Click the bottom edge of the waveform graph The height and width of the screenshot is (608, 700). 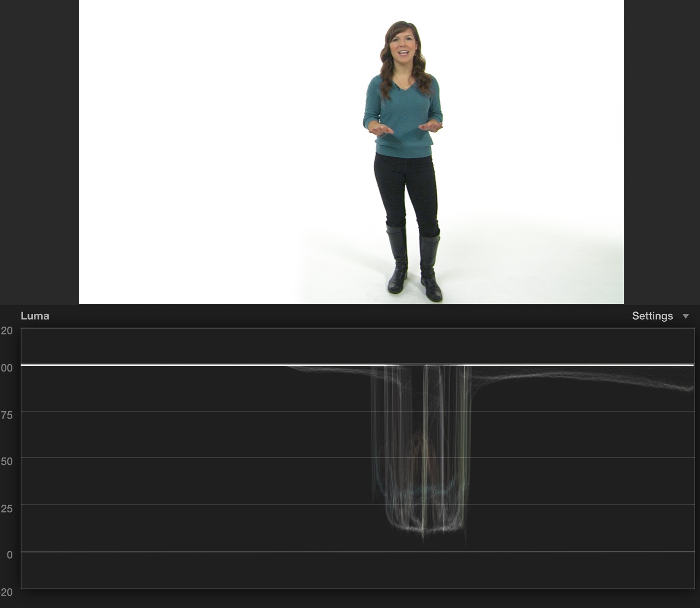(344, 589)
